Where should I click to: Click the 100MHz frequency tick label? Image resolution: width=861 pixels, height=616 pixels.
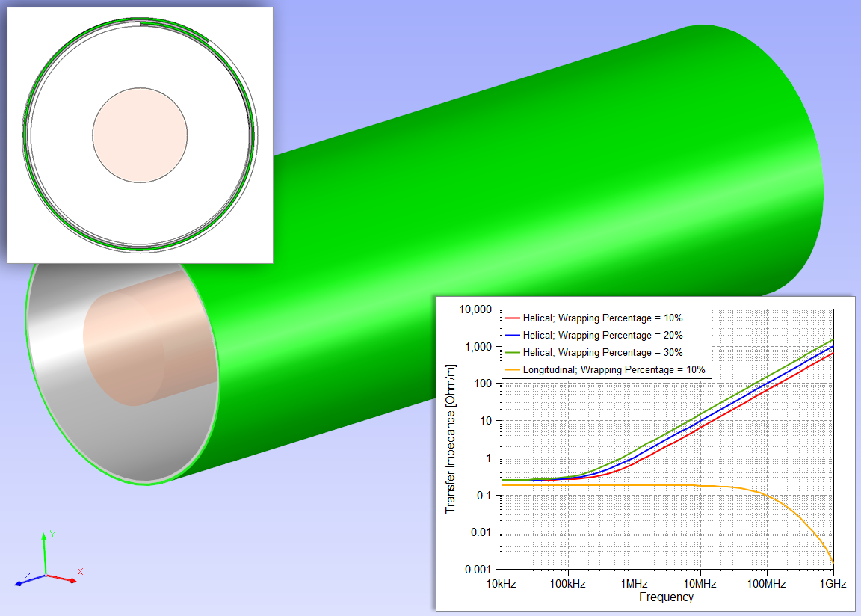pyautogui.click(x=765, y=584)
